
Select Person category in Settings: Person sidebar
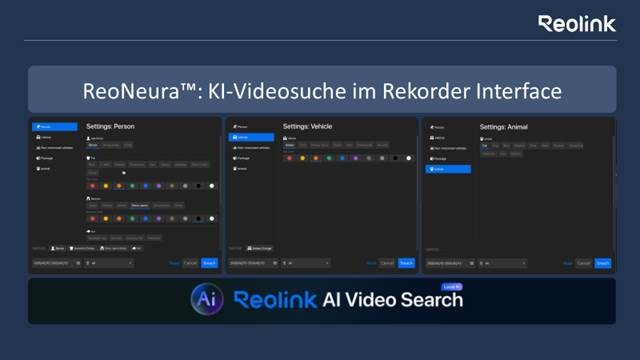coord(55,127)
